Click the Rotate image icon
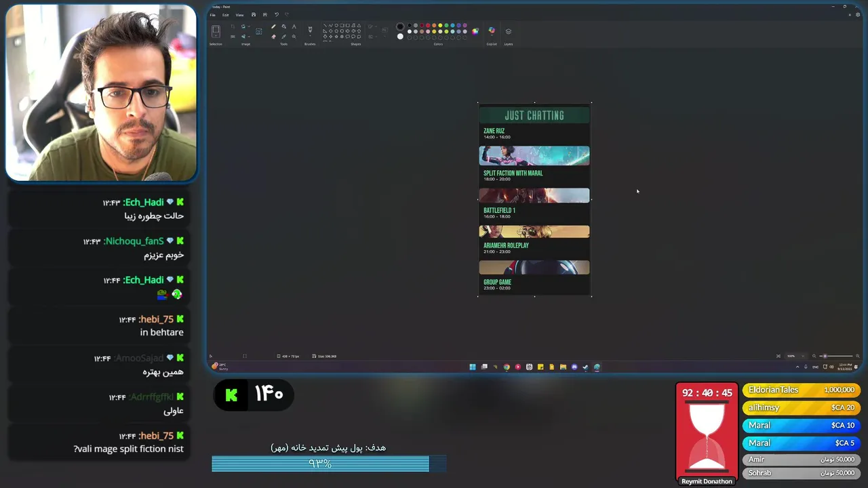 (x=243, y=26)
